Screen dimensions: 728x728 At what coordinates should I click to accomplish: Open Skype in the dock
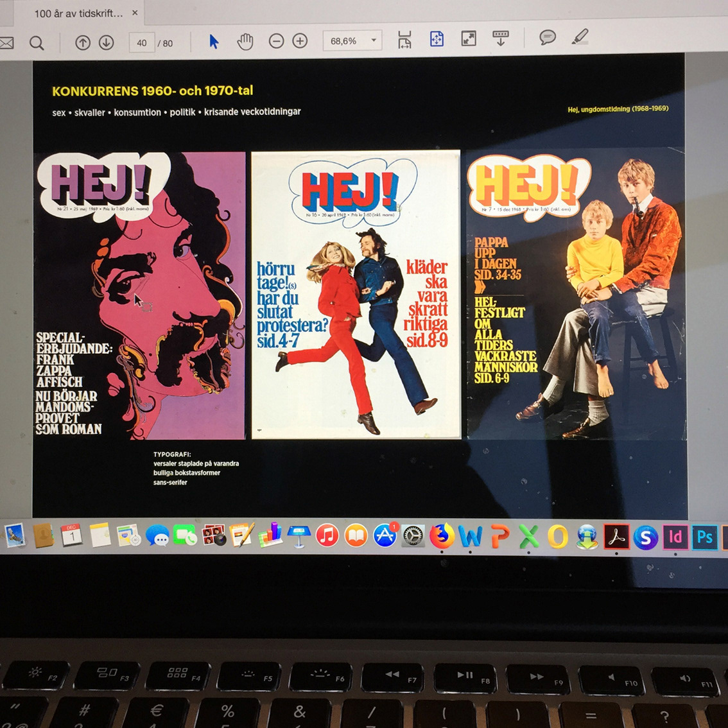[645, 537]
